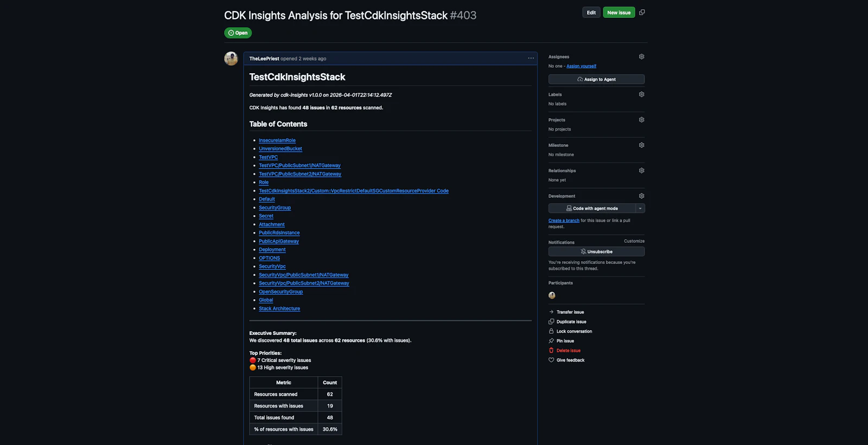Screen dimensions: 868x445
Task: Open the Assignees gear settings
Action: point(642,56)
